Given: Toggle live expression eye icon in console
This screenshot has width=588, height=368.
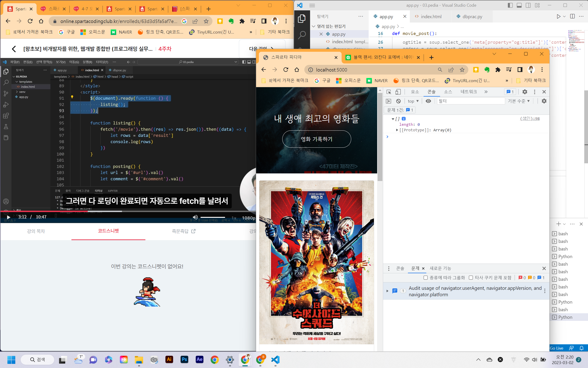Looking at the screenshot, I should (428, 101).
